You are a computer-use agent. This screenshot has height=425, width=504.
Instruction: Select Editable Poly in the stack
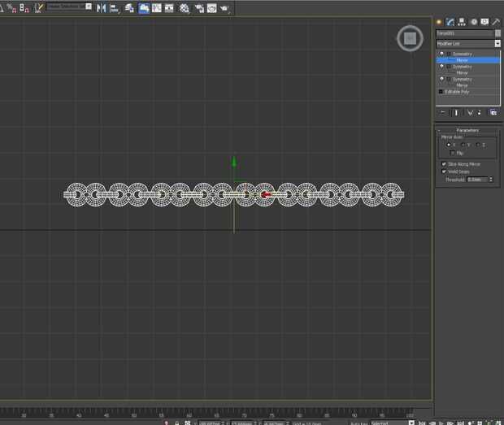[457, 92]
